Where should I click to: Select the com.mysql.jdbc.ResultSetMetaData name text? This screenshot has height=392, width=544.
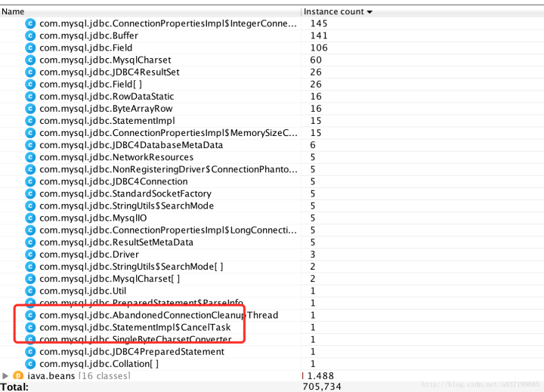116,242
